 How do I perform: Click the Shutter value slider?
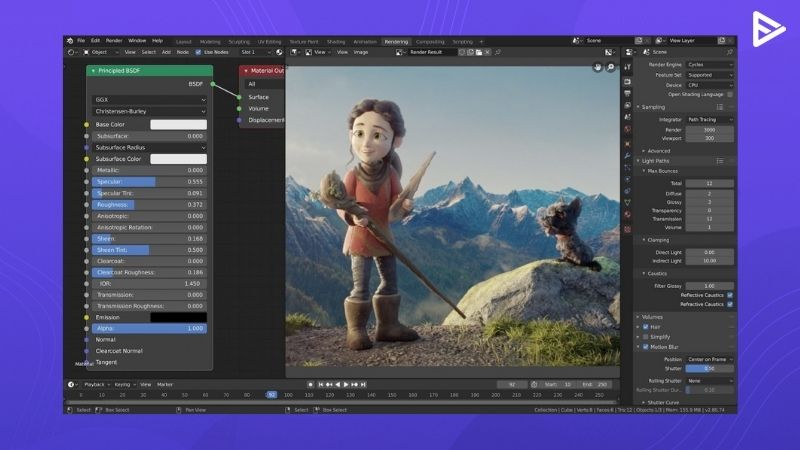pos(710,368)
